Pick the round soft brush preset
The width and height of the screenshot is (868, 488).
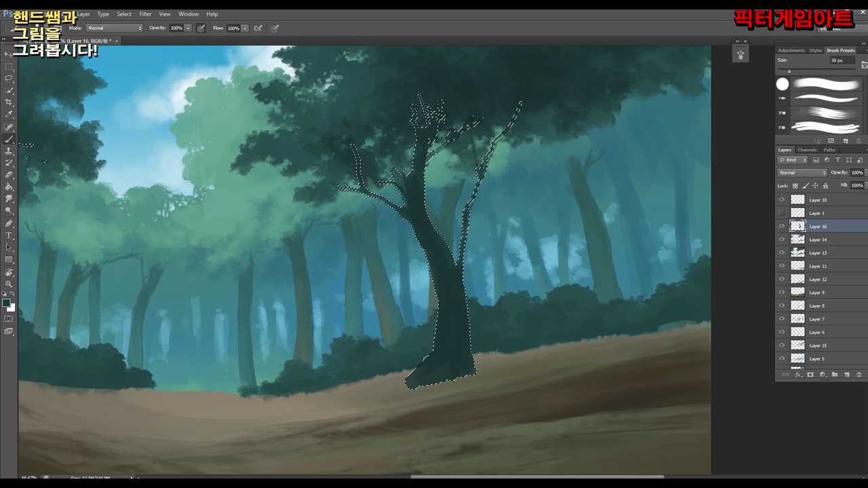coord(783,84)
